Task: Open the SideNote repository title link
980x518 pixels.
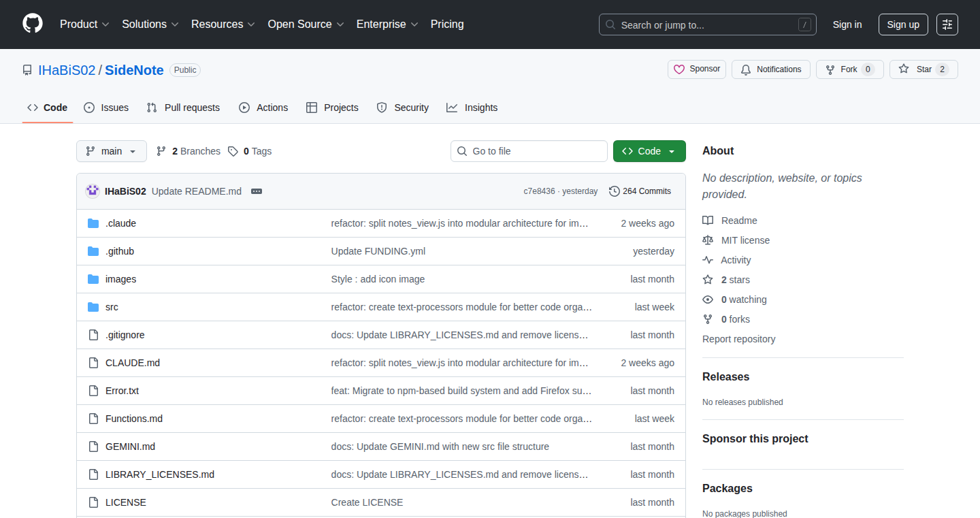Action: [134, 70]
